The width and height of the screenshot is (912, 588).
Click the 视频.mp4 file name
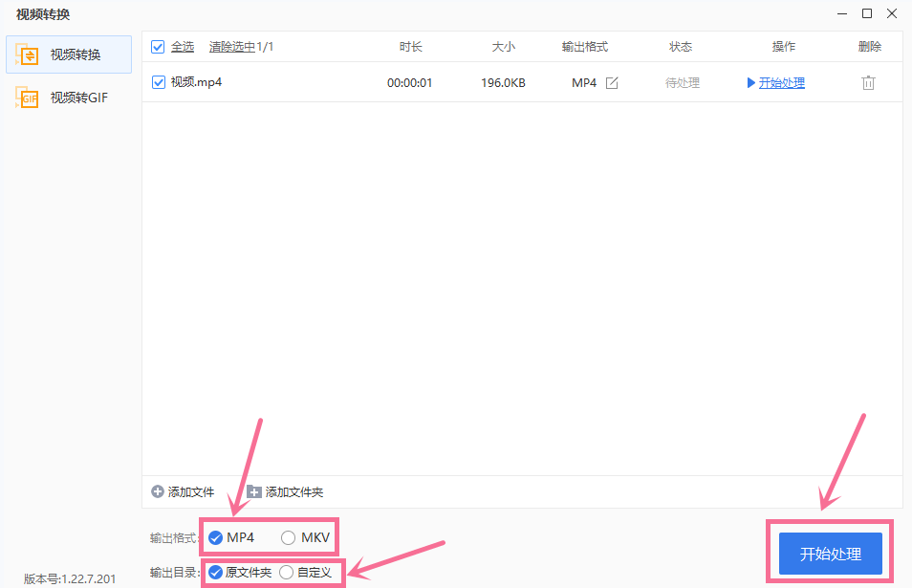click(196, 83)
